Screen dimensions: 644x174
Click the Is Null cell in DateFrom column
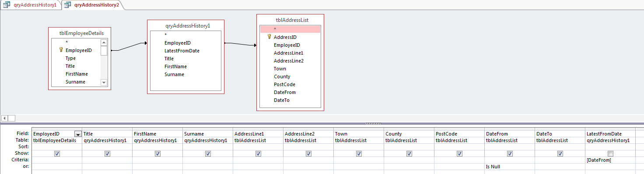509,167
